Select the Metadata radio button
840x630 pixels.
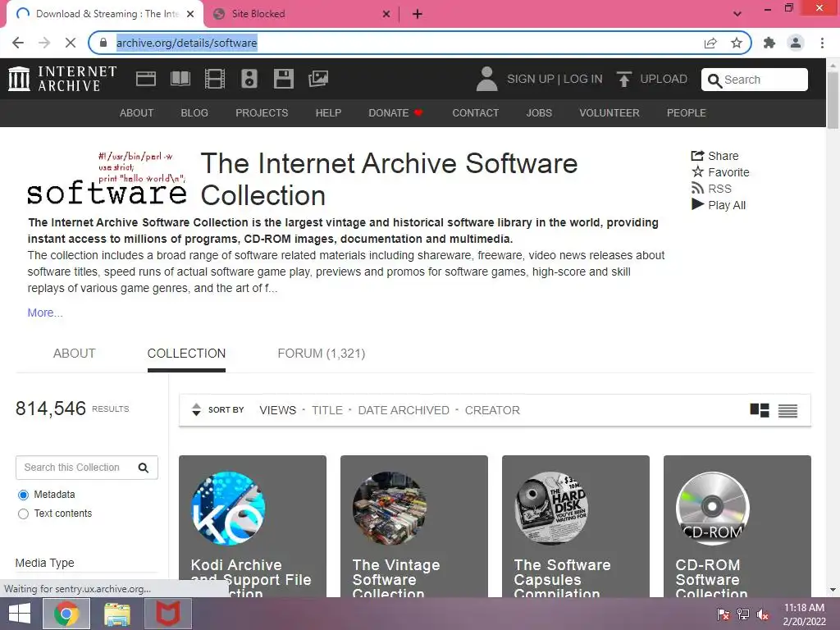[x=23, y=495]
